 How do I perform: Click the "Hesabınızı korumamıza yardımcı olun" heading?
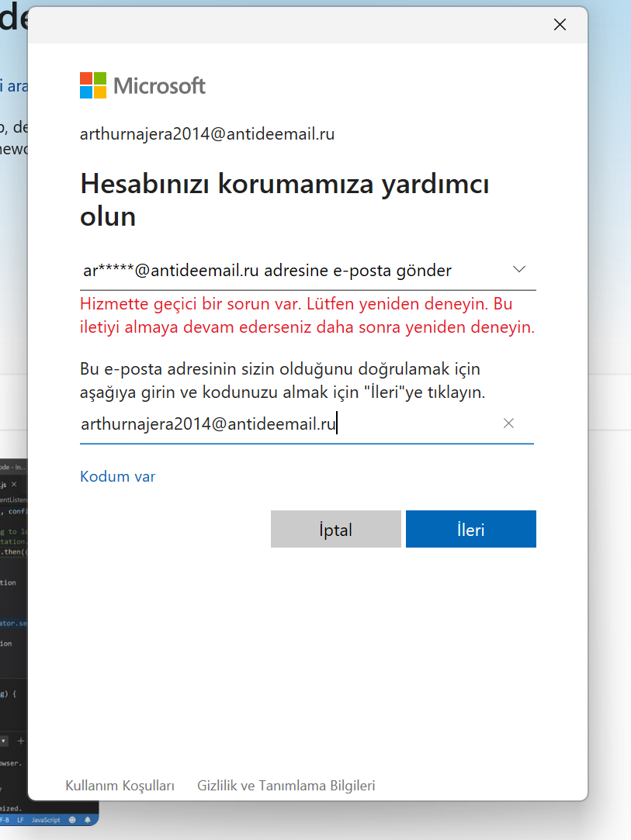[x=284, y=200]
